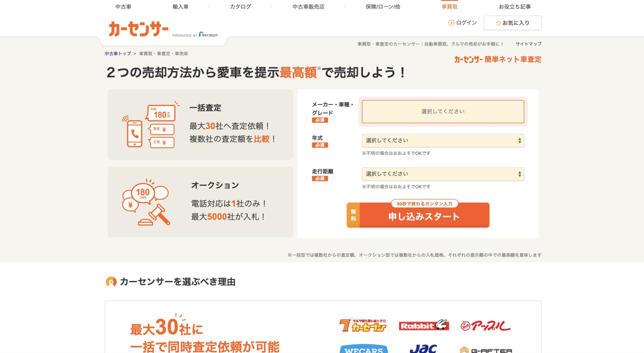Click 車買取・車査定・車売却 breadcrumb text
Image resolution: width=644 pixels, height=353 pixels.
(164, 54)
